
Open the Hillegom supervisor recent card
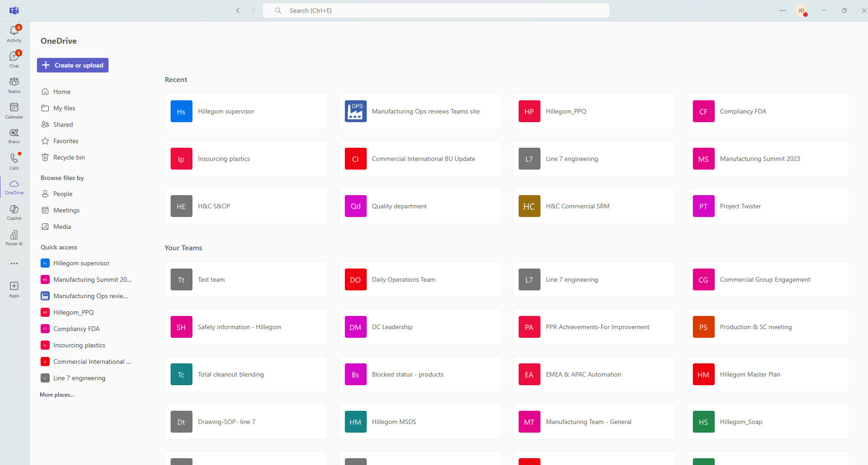(246, 111)
